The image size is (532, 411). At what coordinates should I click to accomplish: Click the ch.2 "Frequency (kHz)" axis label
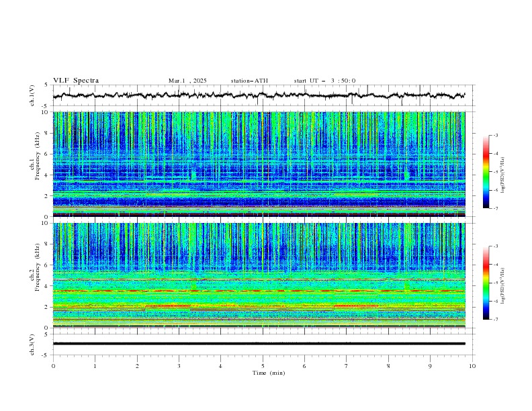(x=37, y=267)
